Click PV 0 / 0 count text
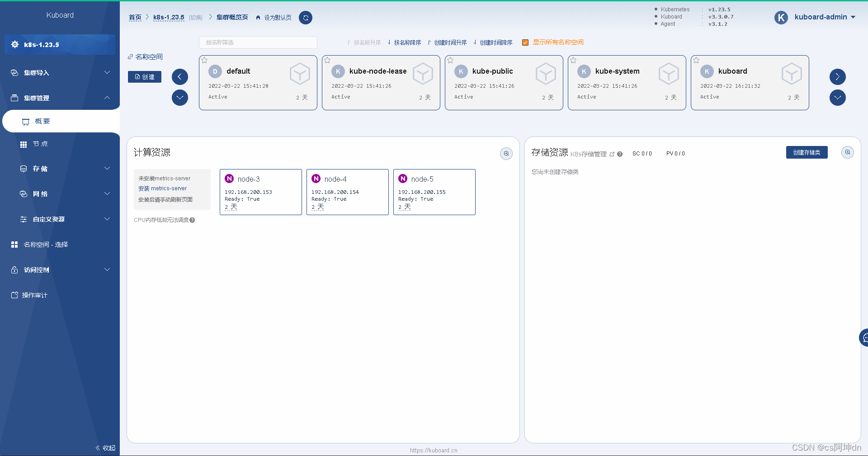This screenshot has height=456, width=868. tap(675, 154)
